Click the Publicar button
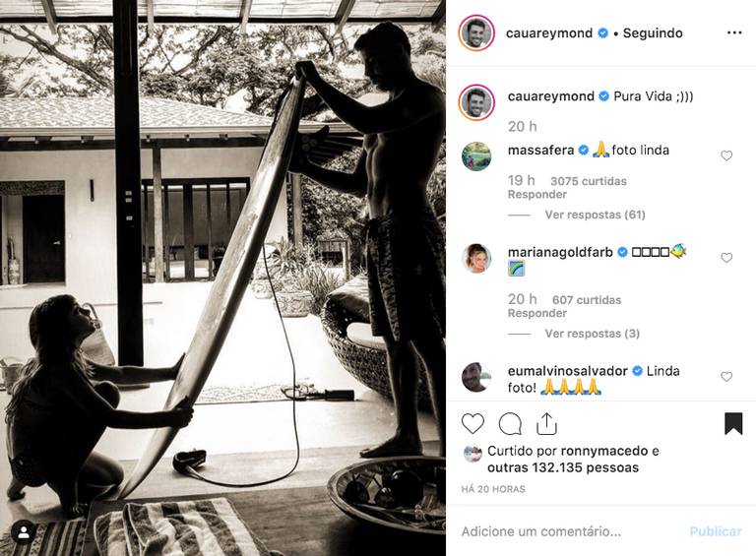756x556 pixels. (x=716, y=531)
